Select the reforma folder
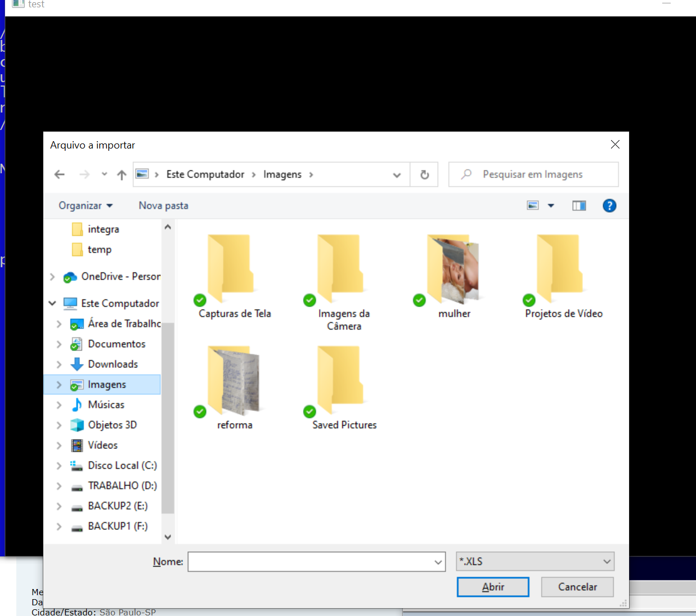The image size is (696, 616). point(235,388)
